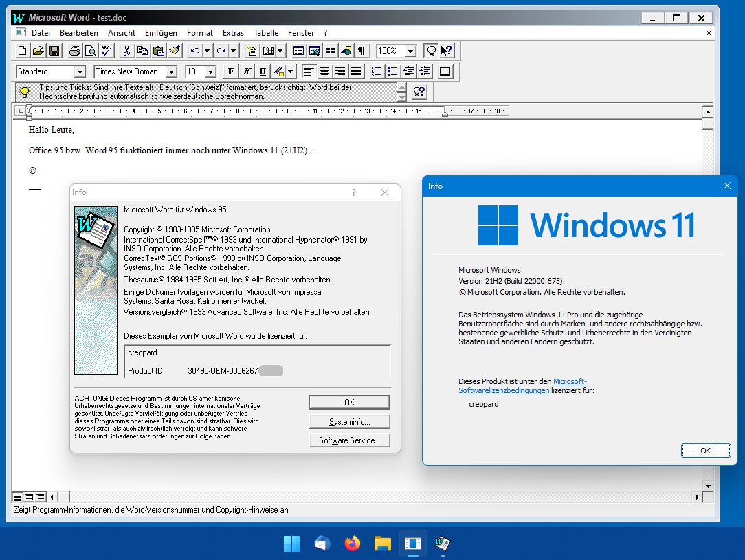The image size is (745, 560).
Task: Open the 100% zoom dropdown
Action: tap(411, 51)
